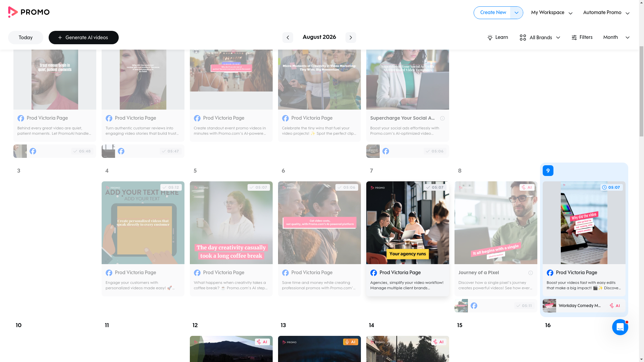
Task: Click the plus icon in Generate AI videos
Action: pos(60,38)
